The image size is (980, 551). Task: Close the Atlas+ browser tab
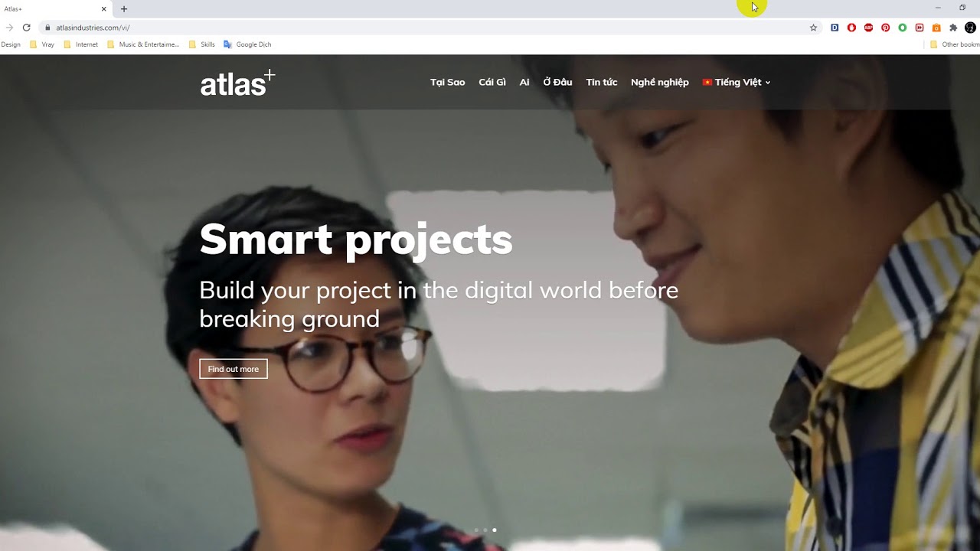click(x=103, y=9)
